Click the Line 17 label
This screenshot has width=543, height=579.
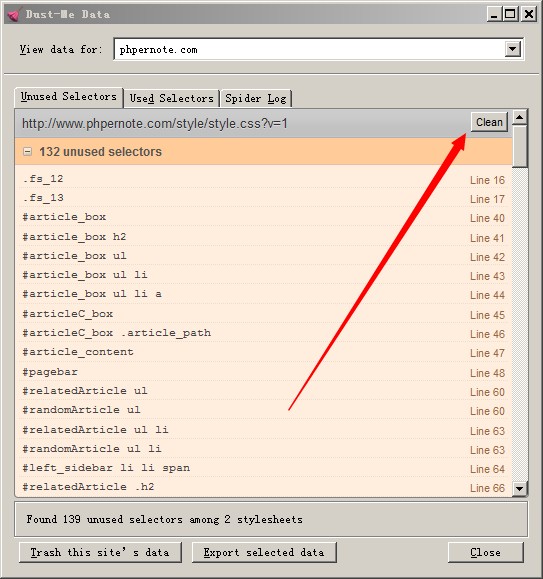pos(487,199)
